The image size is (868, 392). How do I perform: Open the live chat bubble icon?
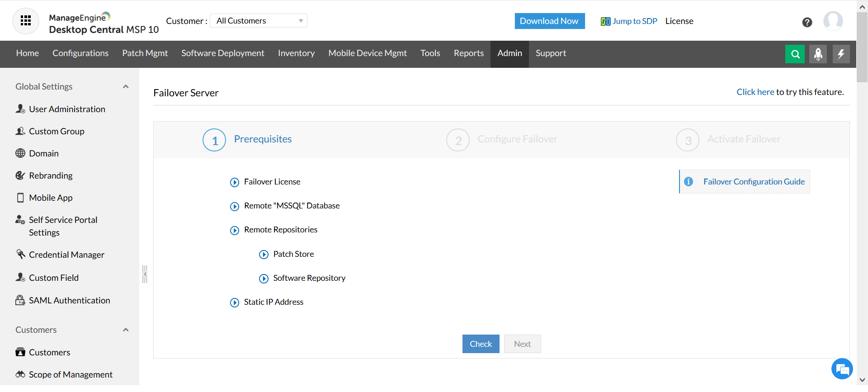click(842, 369)
